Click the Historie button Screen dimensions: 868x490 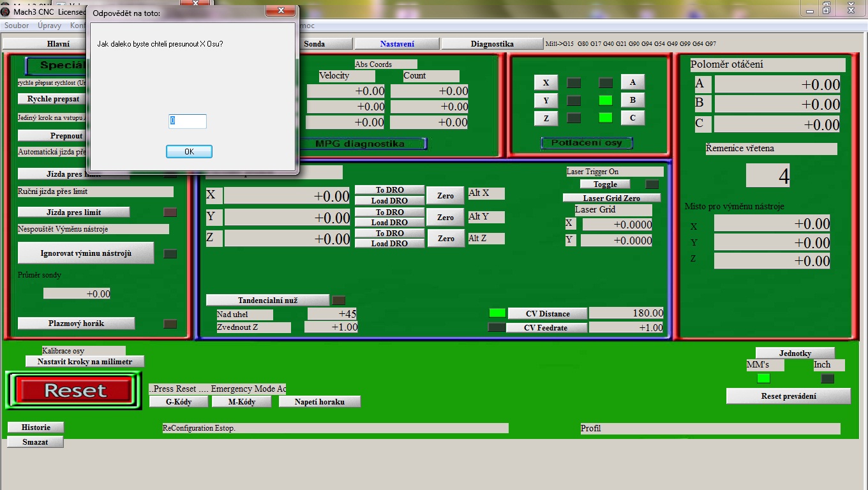pos(36,427)
